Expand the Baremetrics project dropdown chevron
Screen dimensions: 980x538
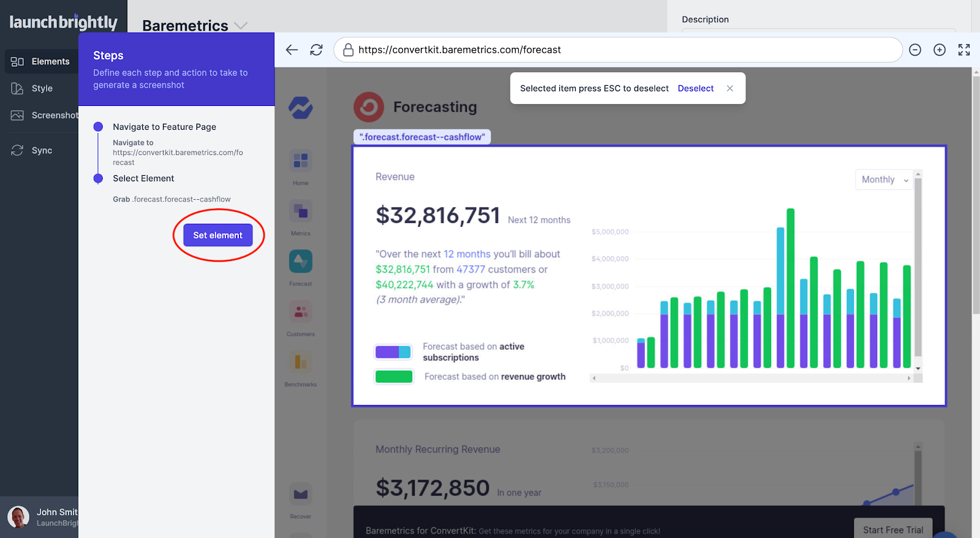click(241, 26)
